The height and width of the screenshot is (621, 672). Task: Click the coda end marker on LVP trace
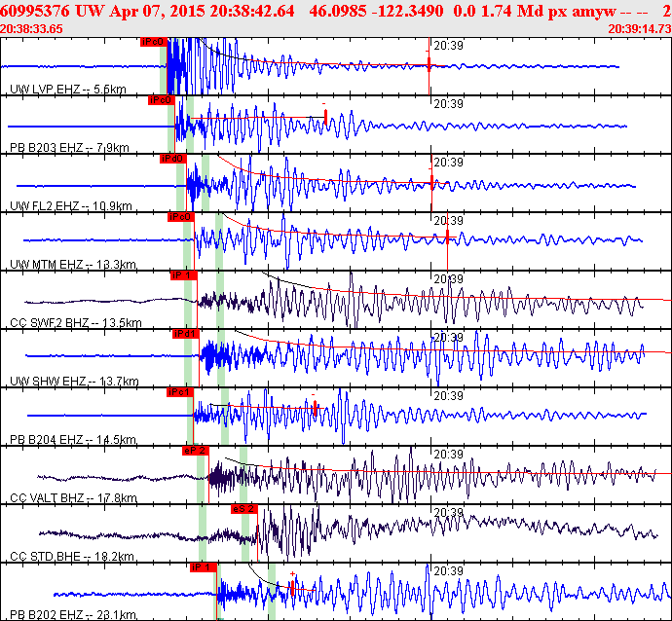point(429,64)
